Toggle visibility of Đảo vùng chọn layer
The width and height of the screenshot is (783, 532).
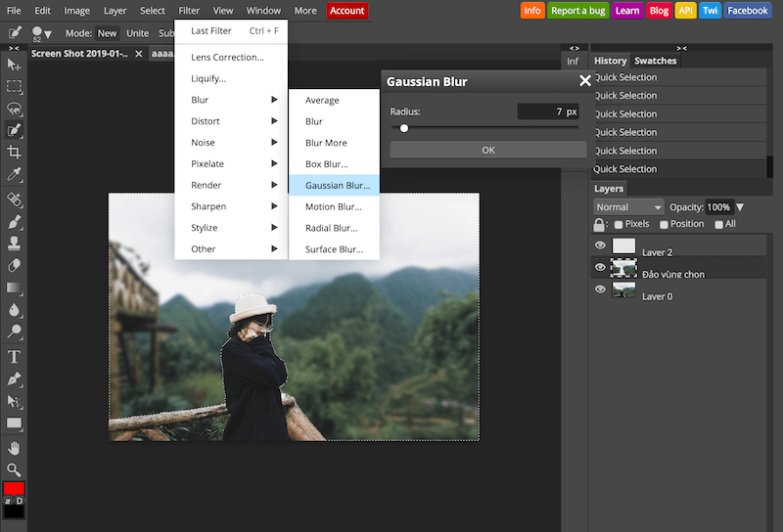600,267
